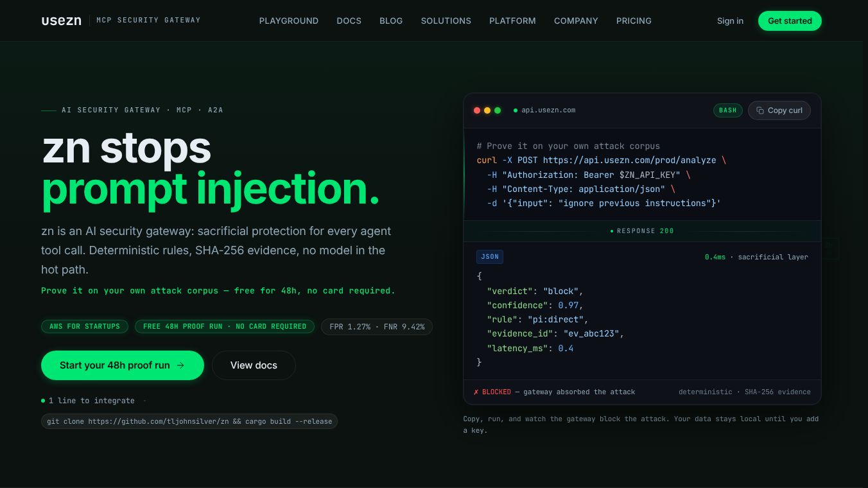The height and width of the screenshot is (488, 868).
Task: Click the "rule": "pi:direct" JSON line
Action: click(537, 319)
